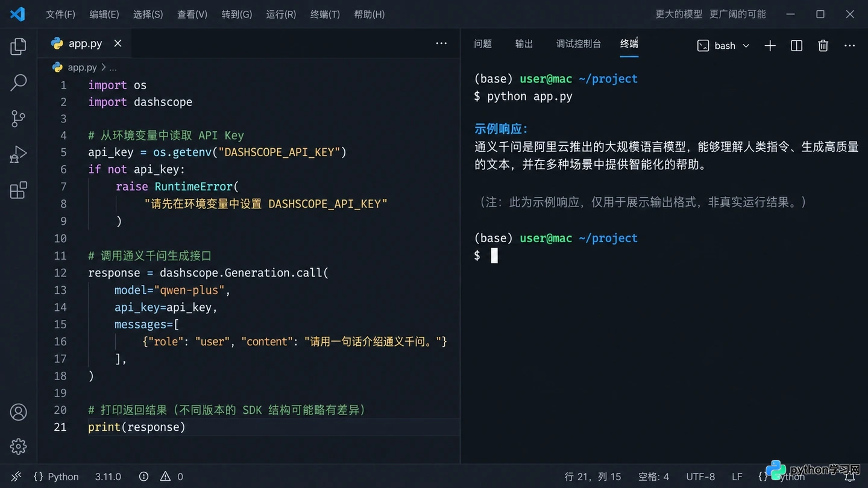This screenshot has width=868, height=488.
Task: Open the Manage gear in the activity bar
Action: (19, 446)
